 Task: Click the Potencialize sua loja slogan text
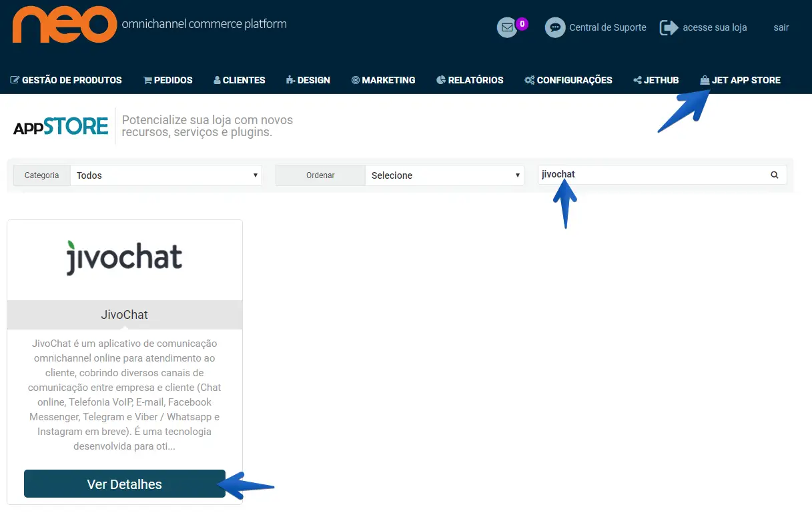208,126
